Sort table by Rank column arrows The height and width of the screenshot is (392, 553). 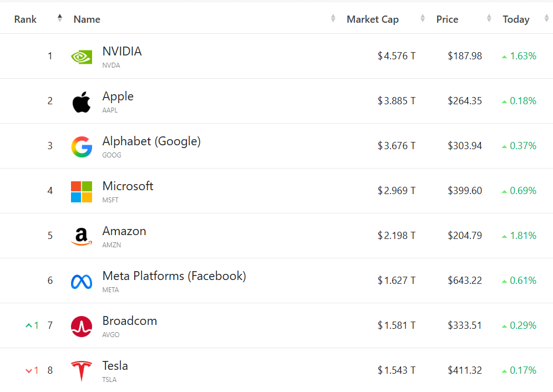click(x=60, y=19)
